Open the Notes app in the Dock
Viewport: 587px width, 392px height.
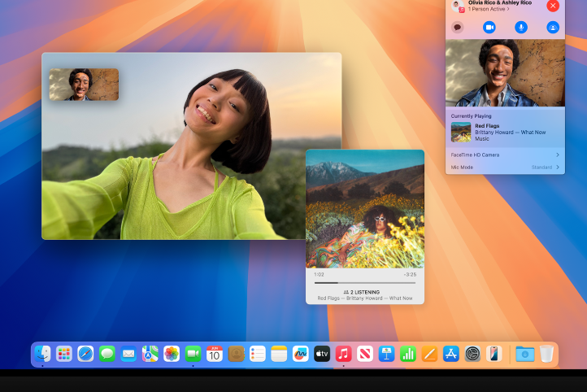(x=279, y=354)
